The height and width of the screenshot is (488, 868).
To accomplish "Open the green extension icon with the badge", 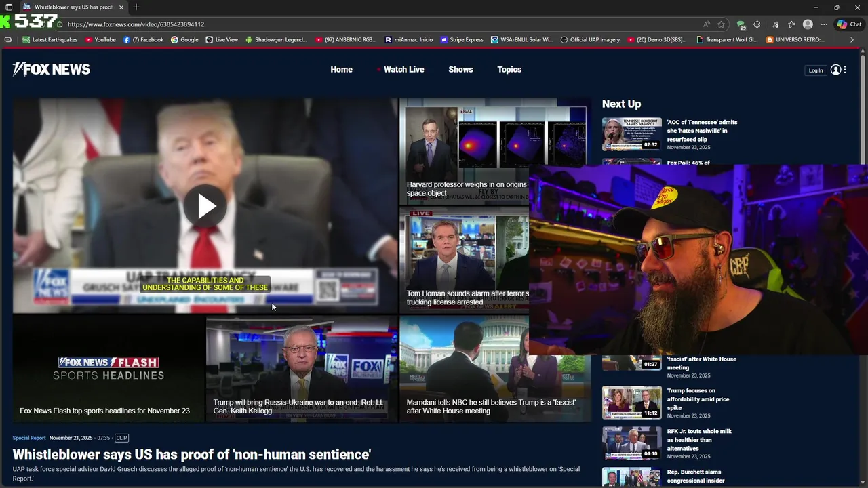I will (x=741, y=24).
